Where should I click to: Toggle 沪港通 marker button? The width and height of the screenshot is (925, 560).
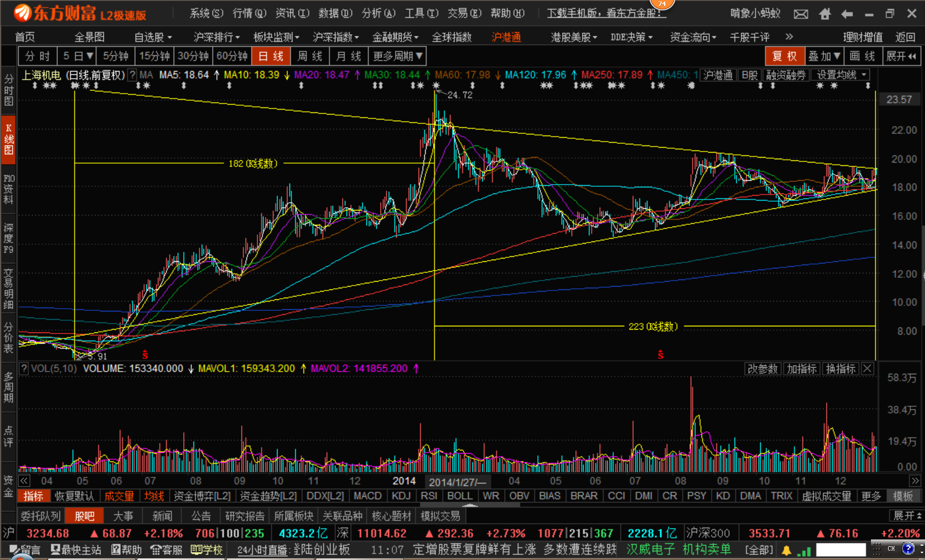(718, 76)
